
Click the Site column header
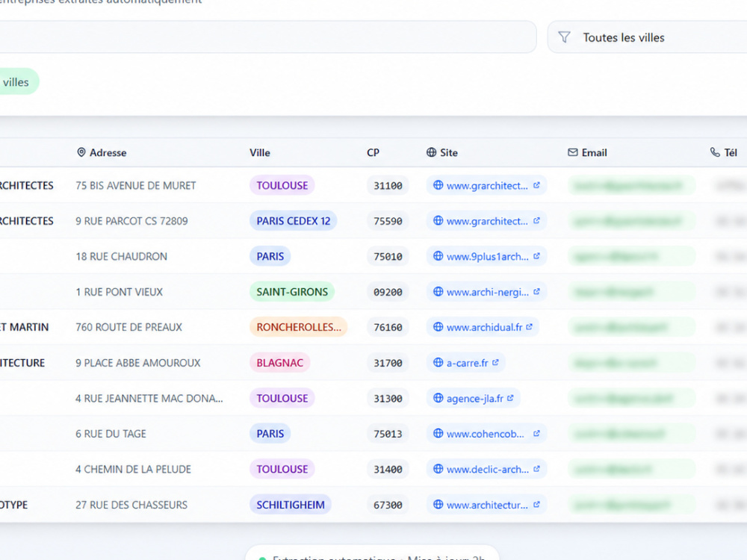(441, 152)
